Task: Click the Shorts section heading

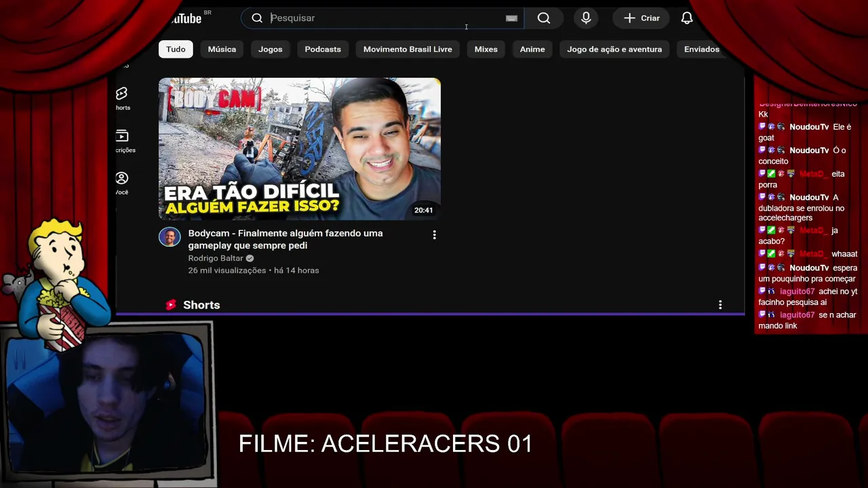Action: coord(201,305)
